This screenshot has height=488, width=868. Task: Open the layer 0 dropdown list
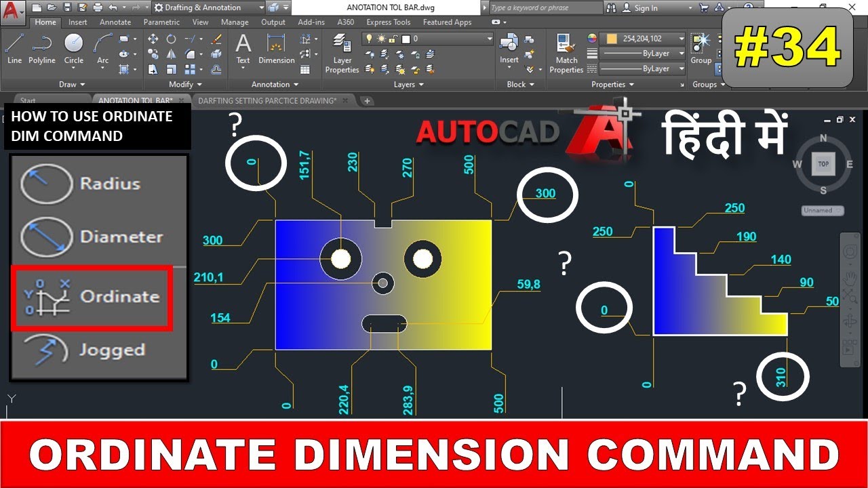[488, 39]
